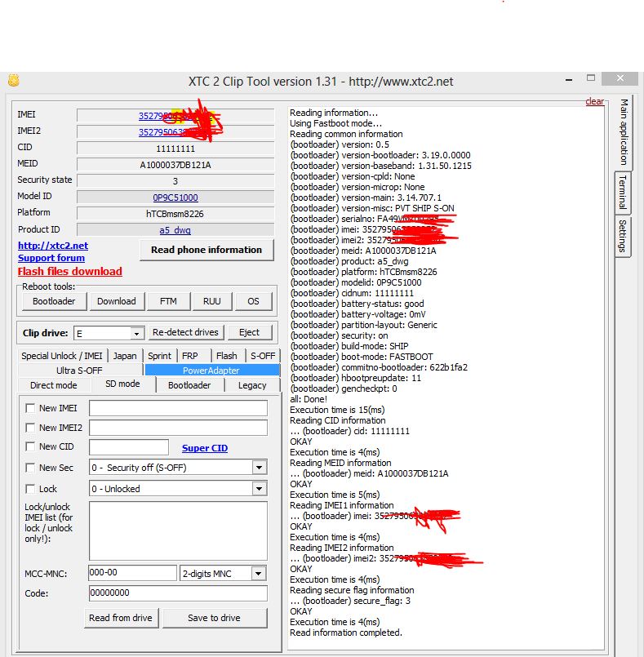Reboot into FTM mode
Image resolution: width=644 pixels, height=657 pixels.
[168, 301]
